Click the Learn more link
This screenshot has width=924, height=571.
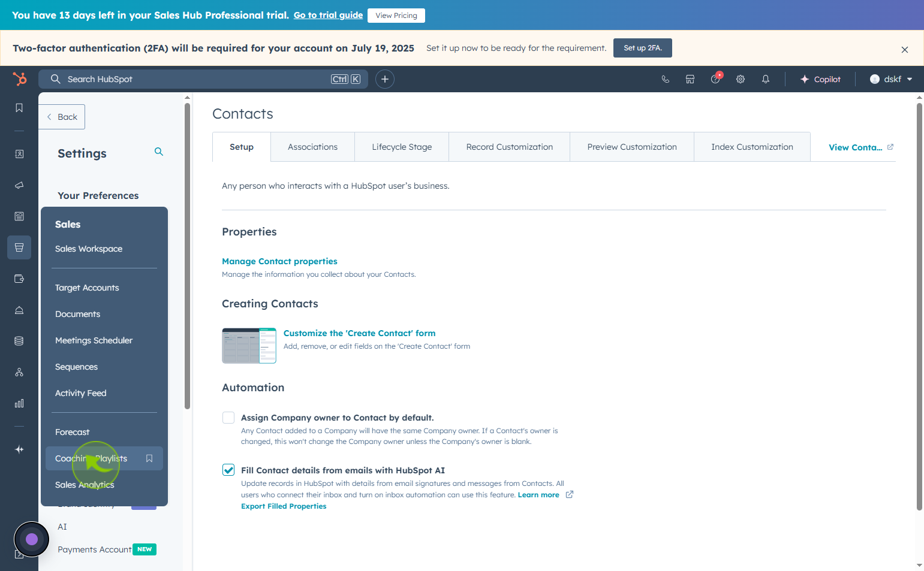(538, 495)
